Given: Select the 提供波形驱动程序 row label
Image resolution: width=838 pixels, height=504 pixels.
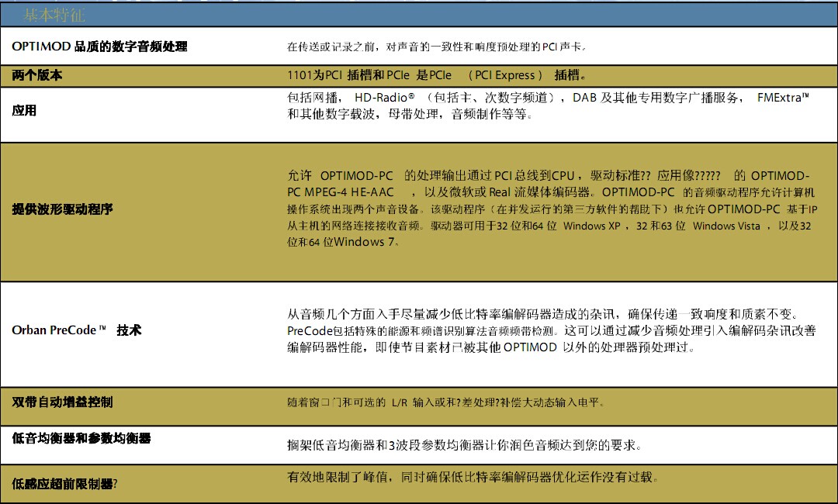Looking at the screenshot, I should (x=62, y=209).
